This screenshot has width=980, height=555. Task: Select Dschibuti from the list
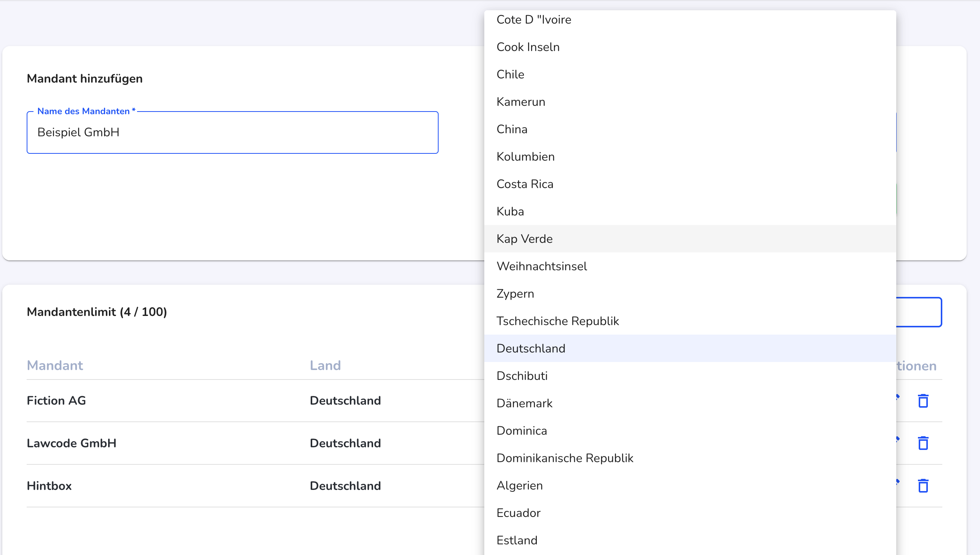(x=690, y=376)
